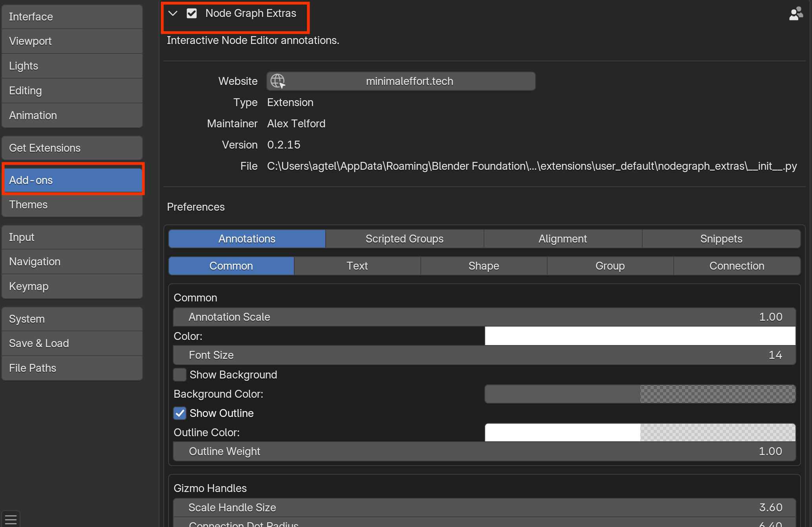Go to the Viewport preferences section

click(x=72, y=41)
